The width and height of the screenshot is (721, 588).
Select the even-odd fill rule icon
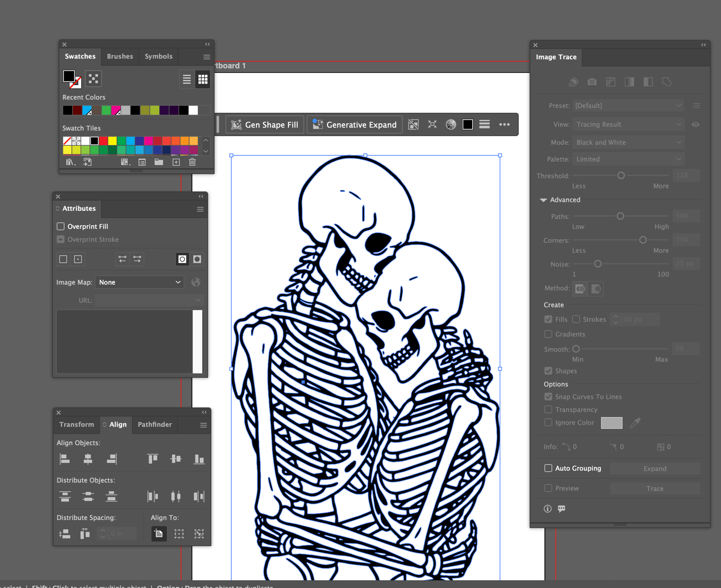[x=197, y=259]
